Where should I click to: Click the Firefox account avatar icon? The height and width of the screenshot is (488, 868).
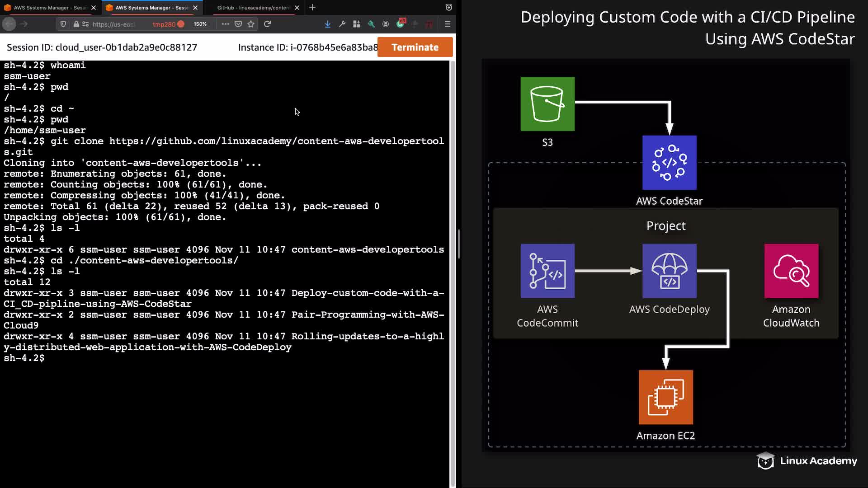pos(386,24)
